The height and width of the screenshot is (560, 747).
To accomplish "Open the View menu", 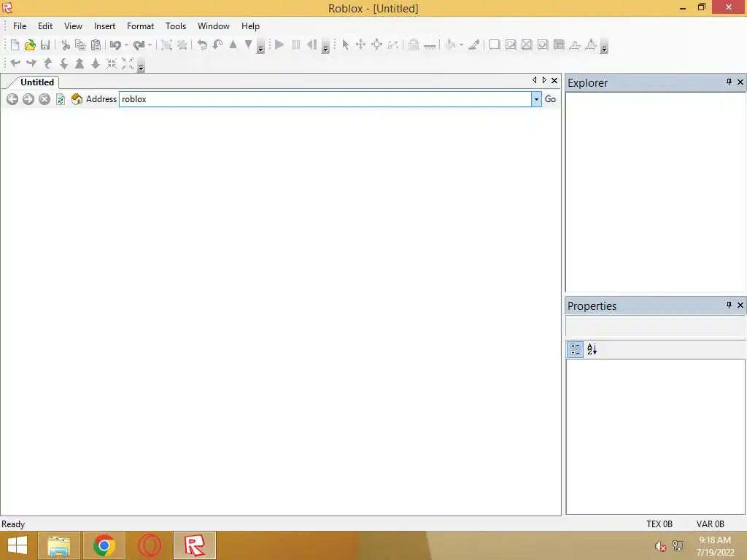I will coord(73,26).
